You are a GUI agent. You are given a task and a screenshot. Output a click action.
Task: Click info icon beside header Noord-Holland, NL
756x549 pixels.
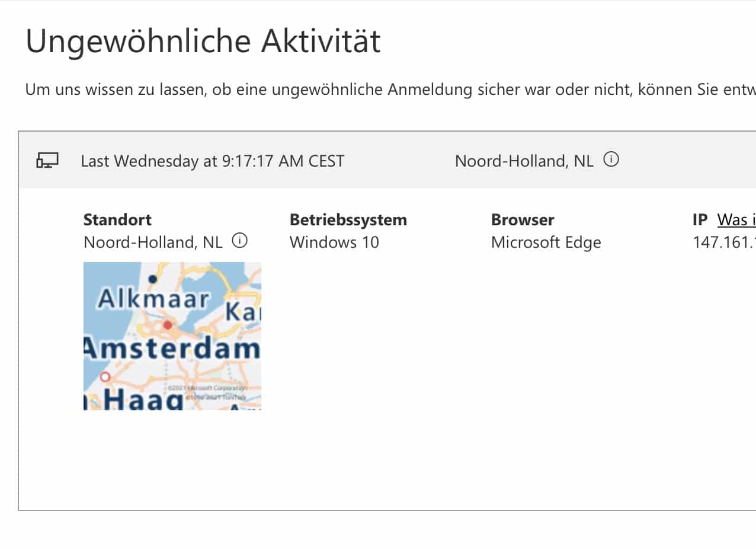coord(611,159)
